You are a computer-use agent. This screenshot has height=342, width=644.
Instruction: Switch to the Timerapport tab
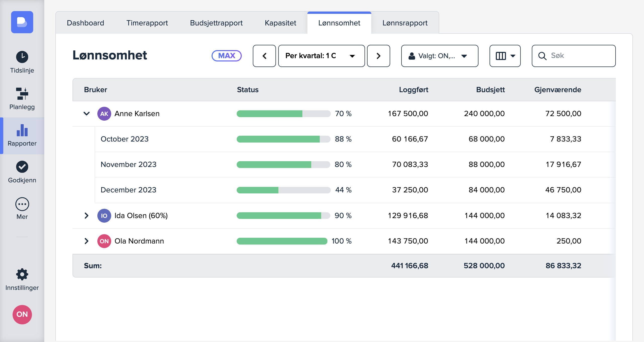[x=147, y=23]
